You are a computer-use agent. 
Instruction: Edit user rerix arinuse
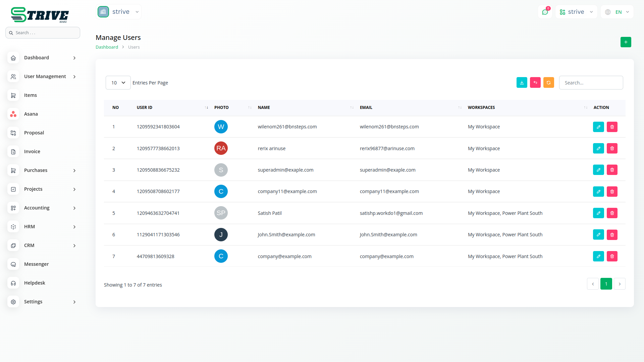(x=598, y=148)
